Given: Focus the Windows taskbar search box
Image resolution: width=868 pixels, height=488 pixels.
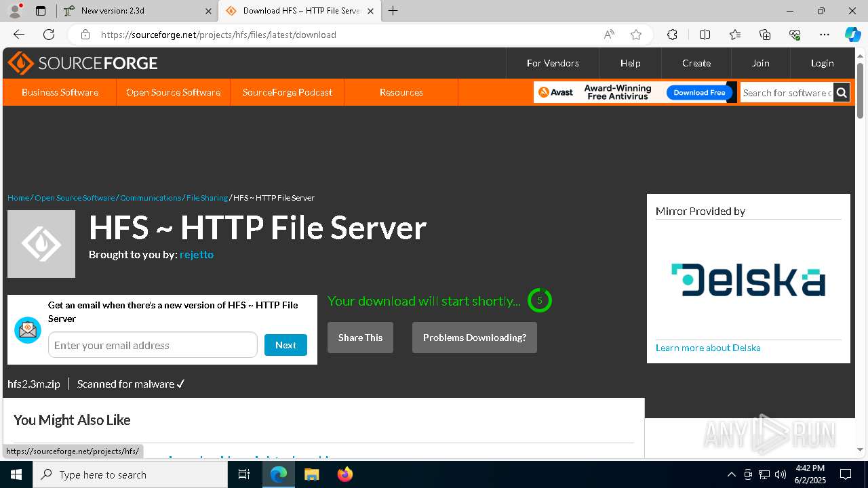Looking at the screenshot, I should (130, 474).
